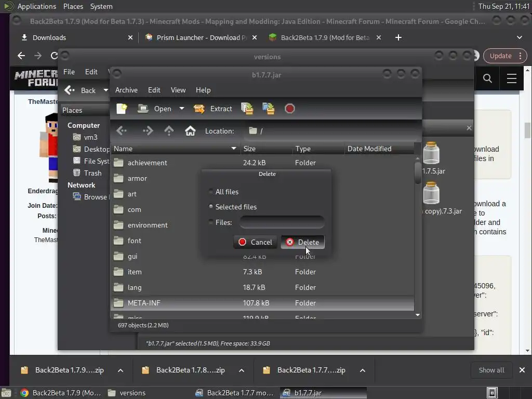
Task: Expand Back2Beta 1.7.9 zip download options
Action: (121, 370)
